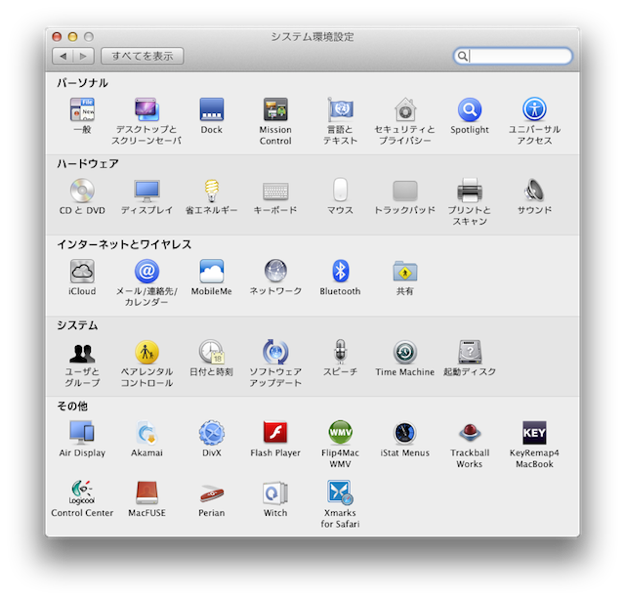The height and width of the screenshot is (600, 625).
Task: Focus the search field in the toolbar
Action: click(x=513, y=56)
